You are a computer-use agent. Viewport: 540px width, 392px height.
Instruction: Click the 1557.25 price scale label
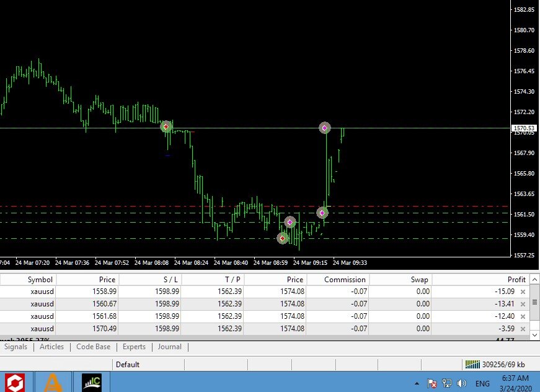click(524, 256)
